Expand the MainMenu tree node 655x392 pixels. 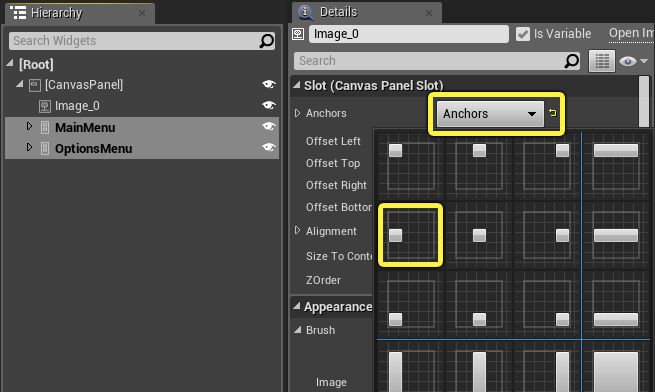pos(29,126)
